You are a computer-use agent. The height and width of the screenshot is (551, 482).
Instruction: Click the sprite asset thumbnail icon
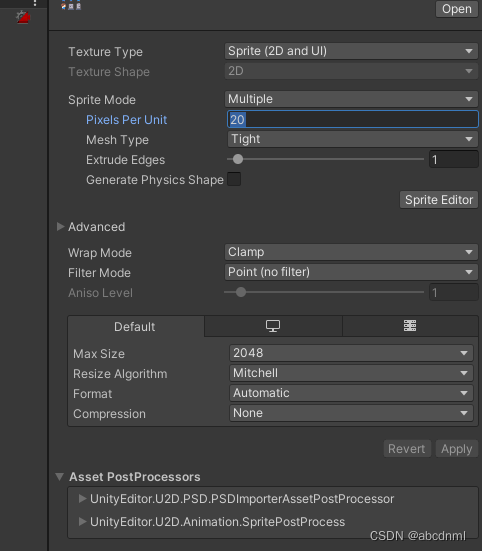click(71, 5)
